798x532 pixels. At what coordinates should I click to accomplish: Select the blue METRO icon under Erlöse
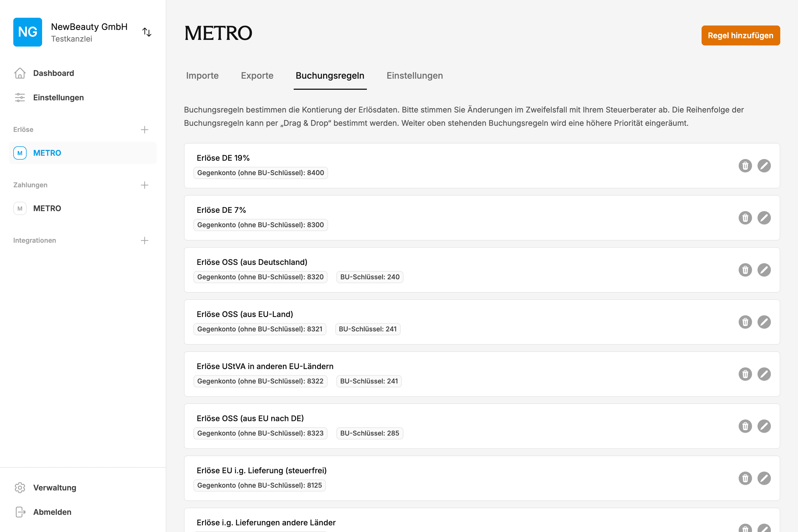click(20, 153)
